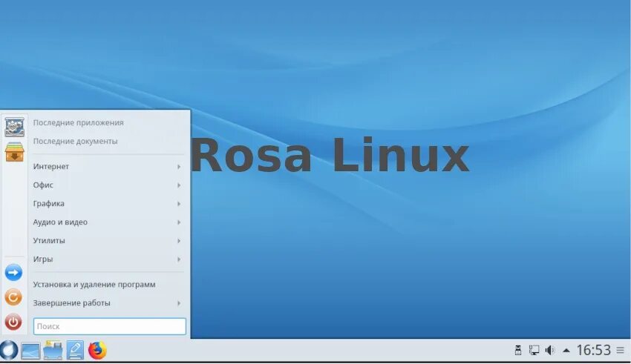Viewport: 631px width, 364px height.
Task: Open the Игры submenu
Action: click(x=108, y=259)
